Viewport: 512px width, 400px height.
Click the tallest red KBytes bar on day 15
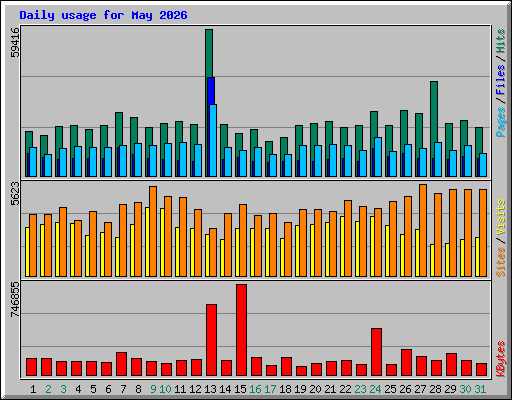pyautogui.click(x=241, y=330)
